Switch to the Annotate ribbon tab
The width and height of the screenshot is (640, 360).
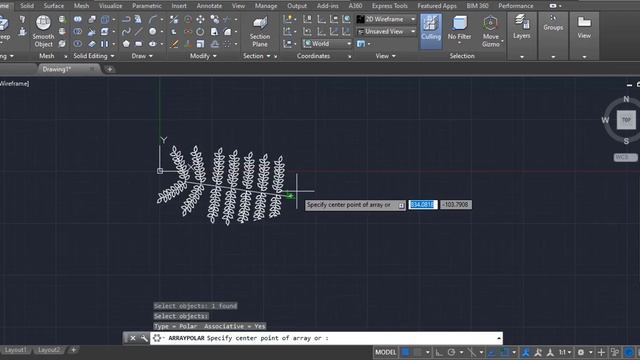pyautogui.click(x=209, y=6)
